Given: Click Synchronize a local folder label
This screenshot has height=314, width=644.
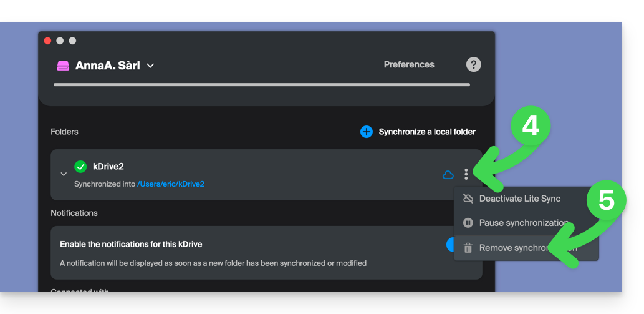Looking at the screenshot, I should [x=427, y=132].
